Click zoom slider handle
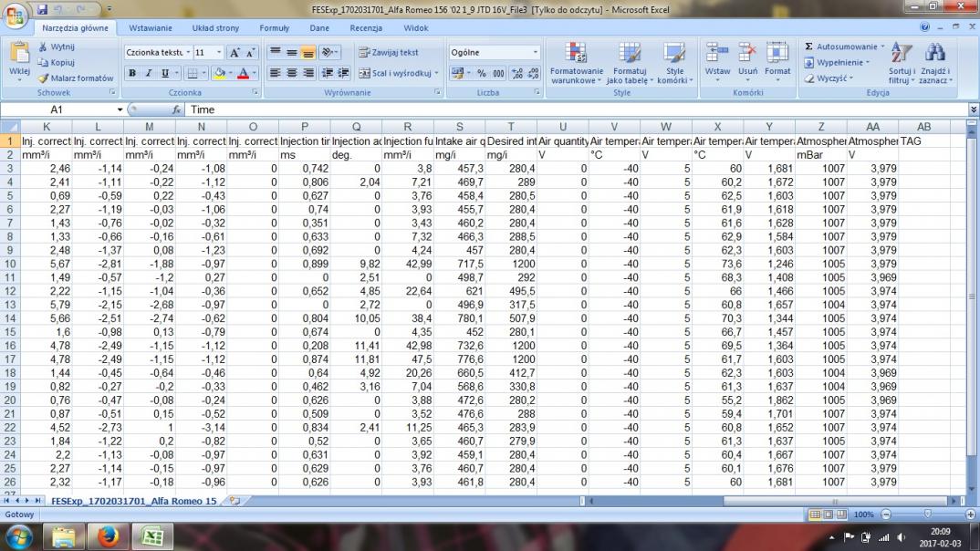 tap(927, 515)
